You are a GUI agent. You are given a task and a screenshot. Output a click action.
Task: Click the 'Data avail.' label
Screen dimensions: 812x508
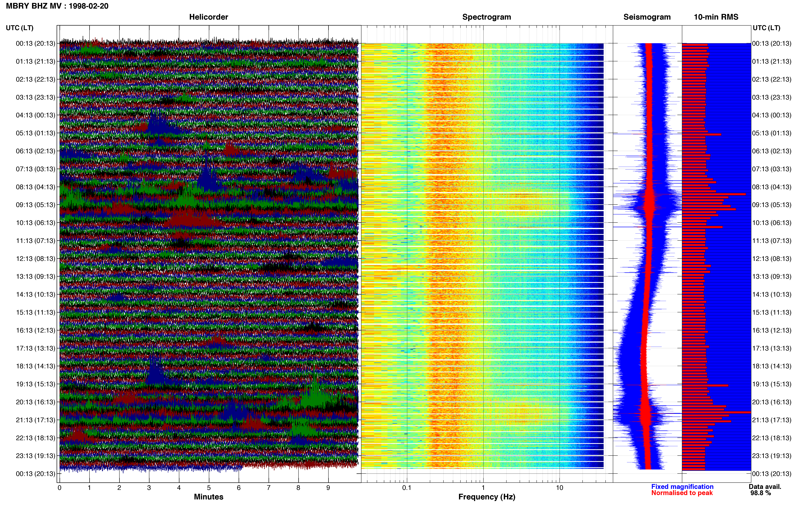(x=765, y=486)
